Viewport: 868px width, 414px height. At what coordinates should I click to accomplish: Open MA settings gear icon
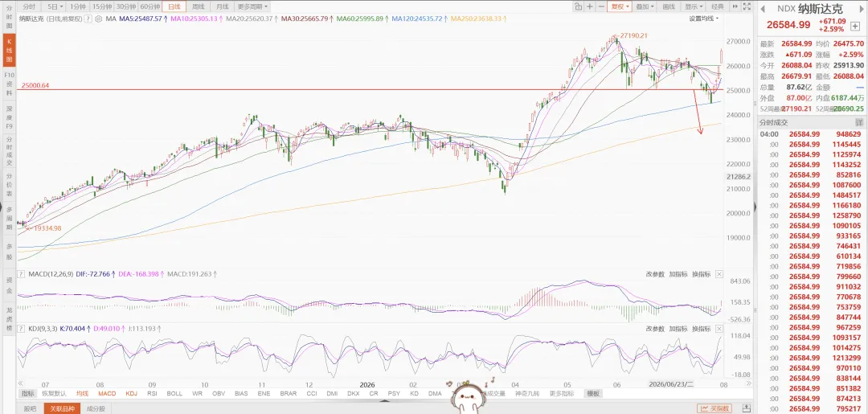99,18
